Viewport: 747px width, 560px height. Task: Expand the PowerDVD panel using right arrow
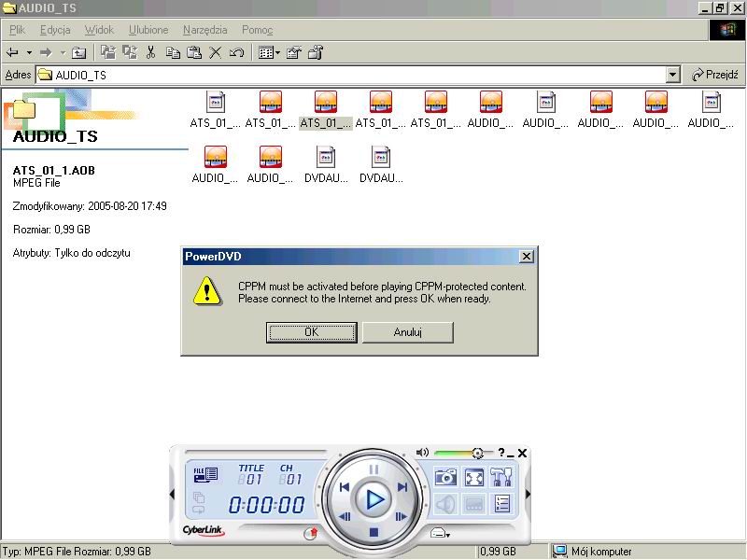point(528,495)
